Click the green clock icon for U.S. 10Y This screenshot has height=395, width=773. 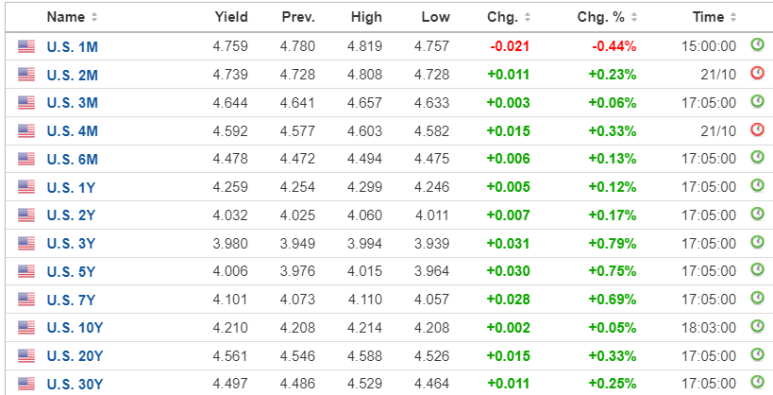tap(757, 326)
